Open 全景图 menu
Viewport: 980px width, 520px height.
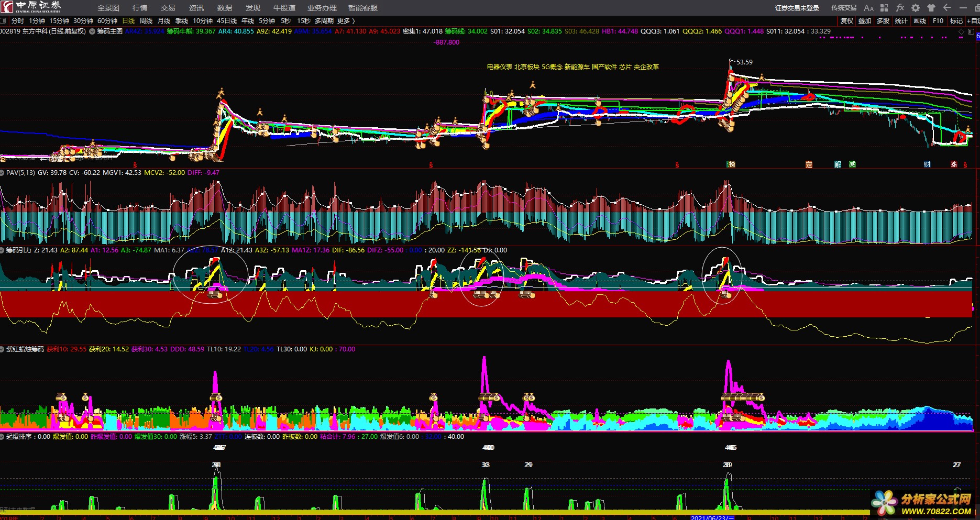pyautogui.click(x=108, y=8)
